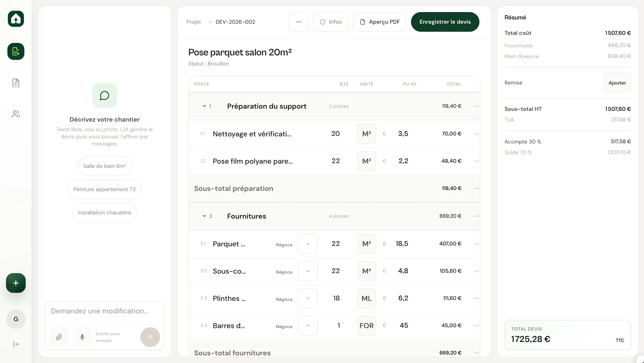Click Enregistrer le devis

(445, 22)
